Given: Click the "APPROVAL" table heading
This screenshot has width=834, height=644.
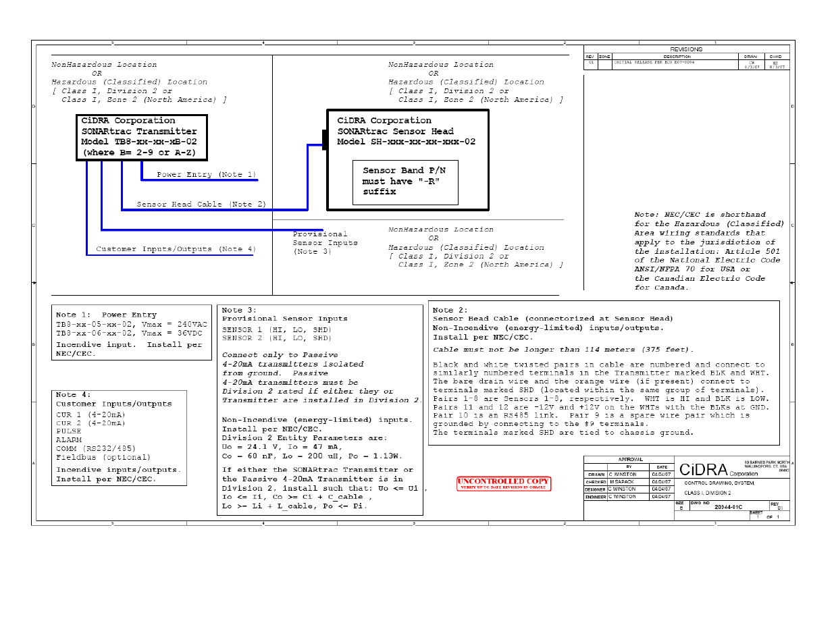Looking at the screenshot, I should pyautogui.click(x=631, y=460).
